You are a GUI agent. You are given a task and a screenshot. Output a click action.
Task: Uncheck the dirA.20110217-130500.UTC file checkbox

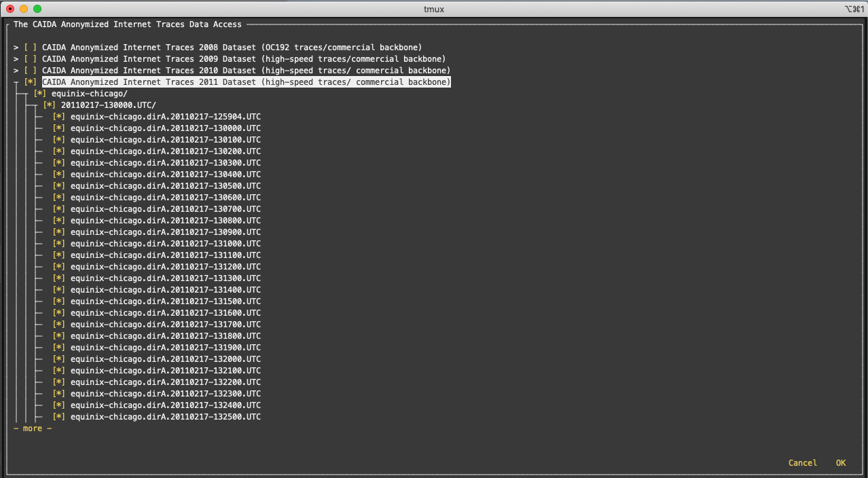point(58,186)
